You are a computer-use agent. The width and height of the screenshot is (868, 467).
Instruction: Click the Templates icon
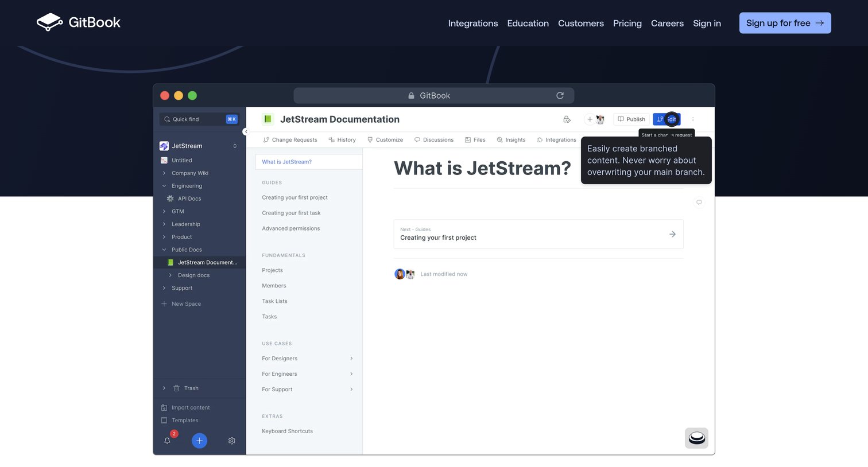point(164,421)
